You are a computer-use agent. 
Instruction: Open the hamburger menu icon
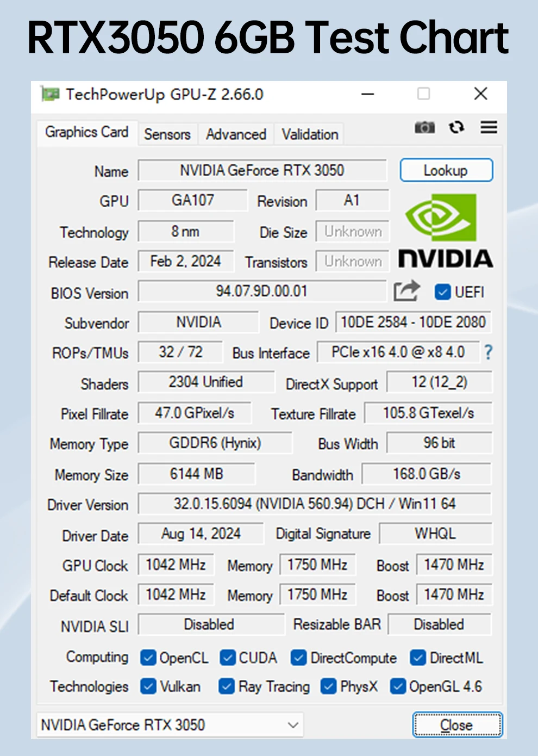coord(489,127)
